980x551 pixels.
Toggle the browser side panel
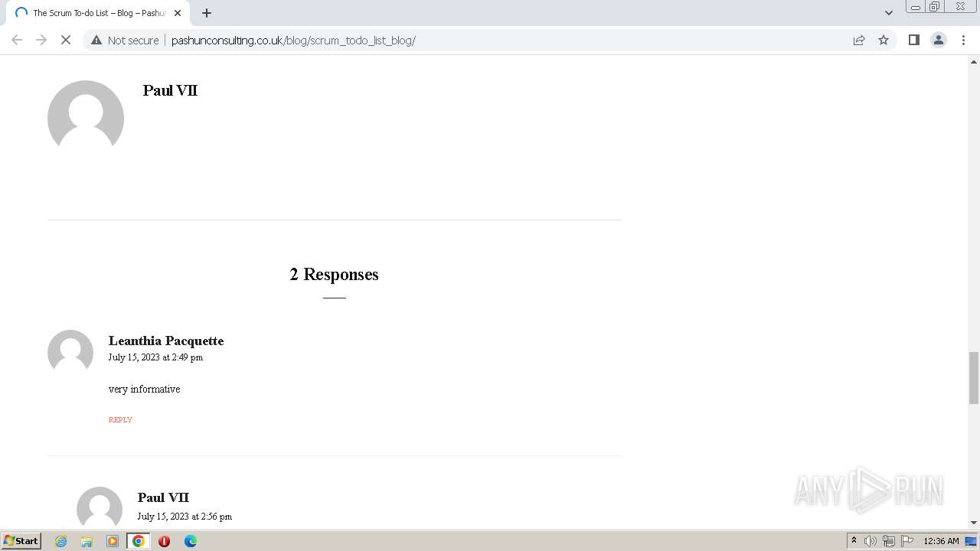tap(913, 40)
